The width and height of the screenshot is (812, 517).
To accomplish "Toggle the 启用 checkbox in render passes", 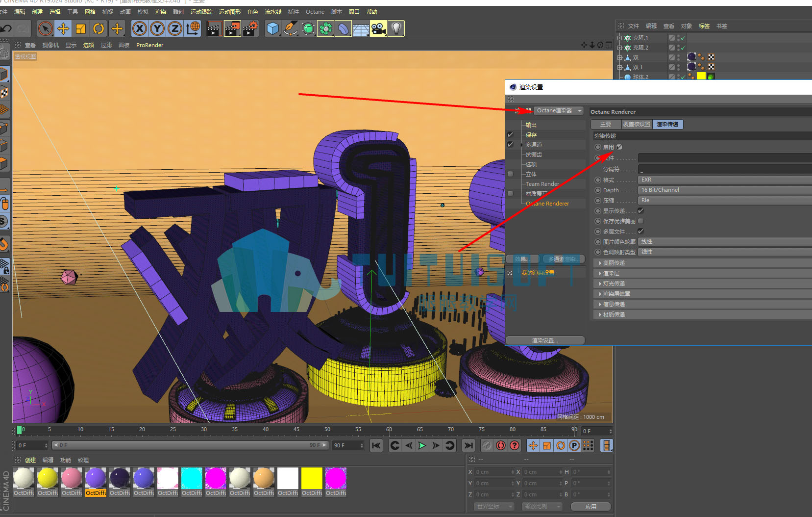I will tap(619, 147).
